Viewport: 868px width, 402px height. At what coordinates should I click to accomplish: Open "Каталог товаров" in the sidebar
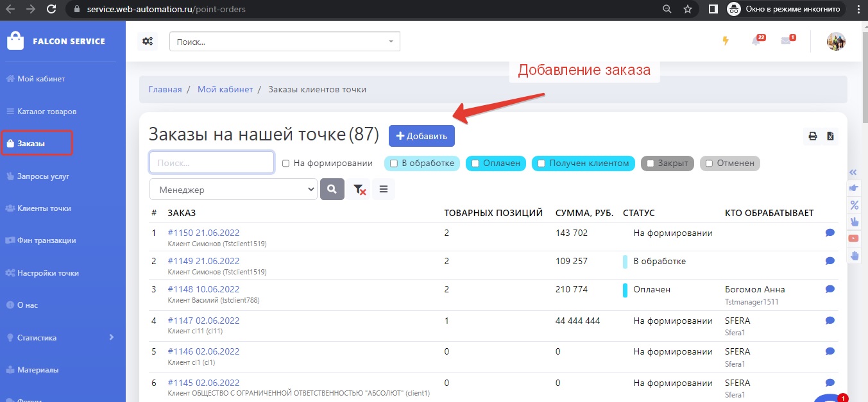(47, 112)
